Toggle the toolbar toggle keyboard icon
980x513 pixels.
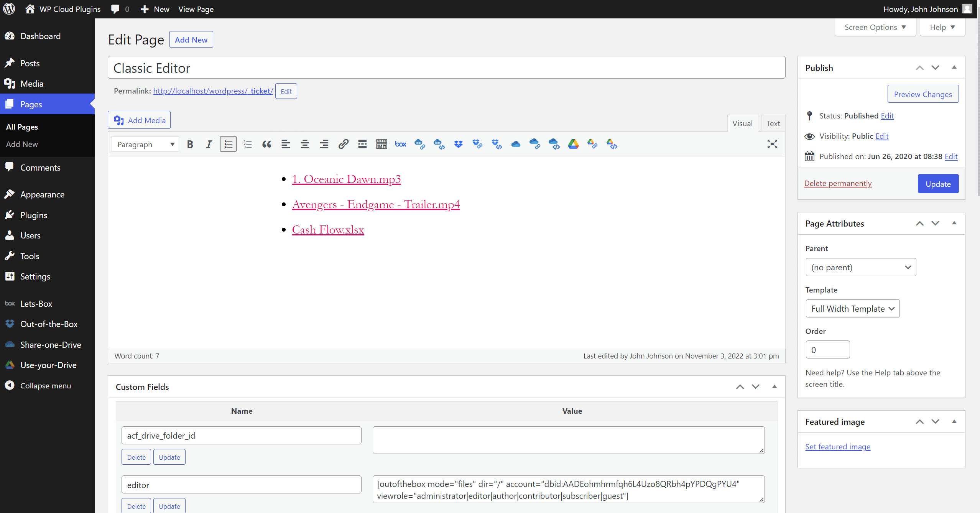(381, 144)
